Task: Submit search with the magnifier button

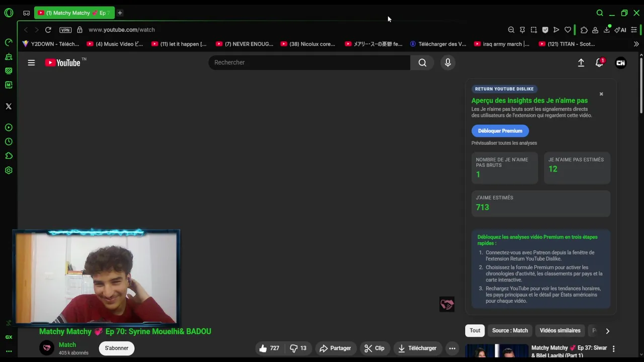Action: coord(422,62)
